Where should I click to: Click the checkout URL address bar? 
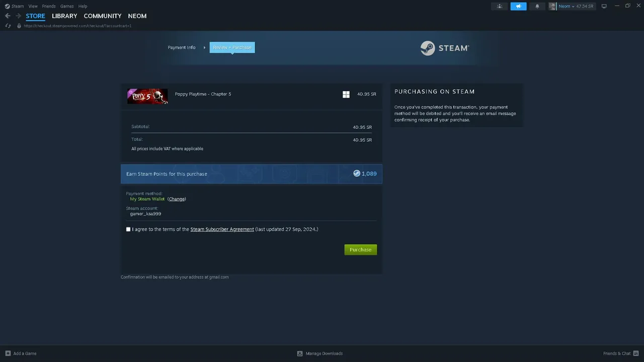coord(78,26)
